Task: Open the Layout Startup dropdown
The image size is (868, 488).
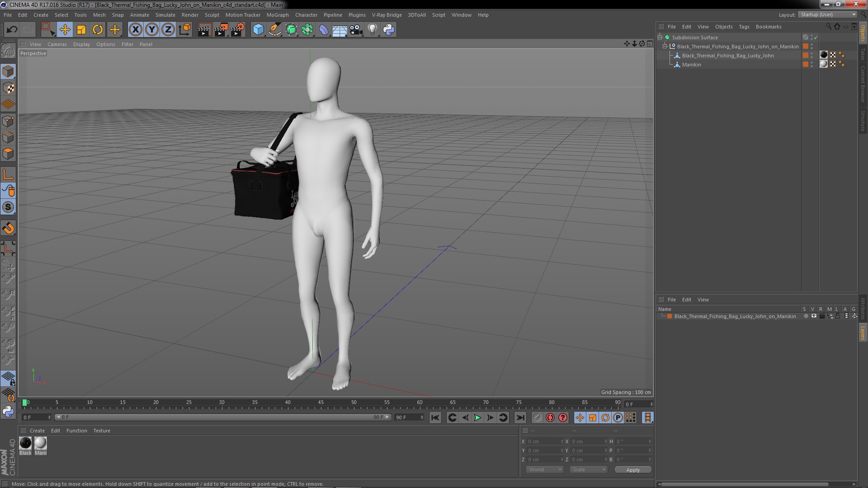Action: pyautogui.click(x=828, y=14)
